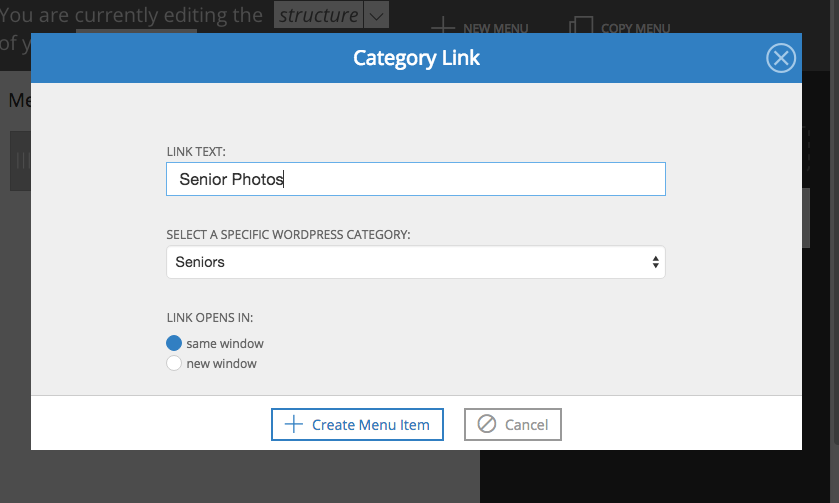Select the new window radio option

174,363
